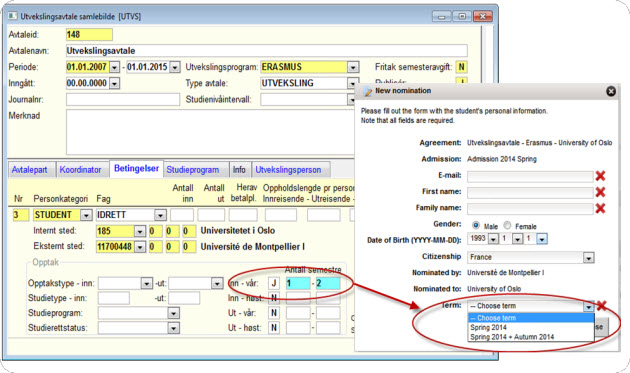630x373 pixels.
Task: Open Studieprogram dropdown in Opptak
Action: pos(174,313)
